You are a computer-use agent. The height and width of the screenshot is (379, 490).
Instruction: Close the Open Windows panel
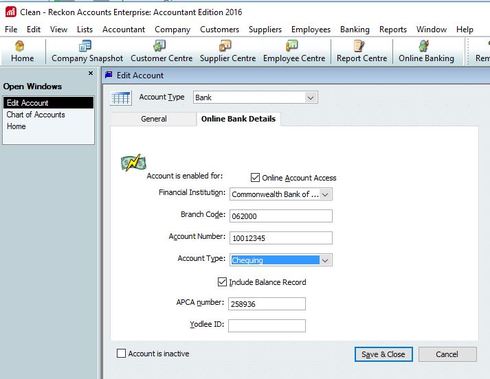pyautogui.click(x=91, y=73)
